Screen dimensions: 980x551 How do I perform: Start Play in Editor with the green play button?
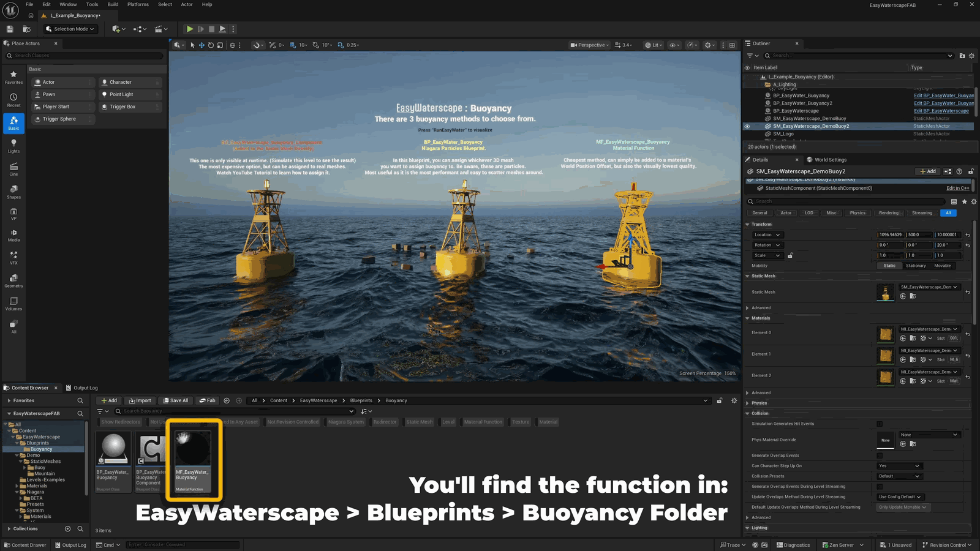click(190, 29)
